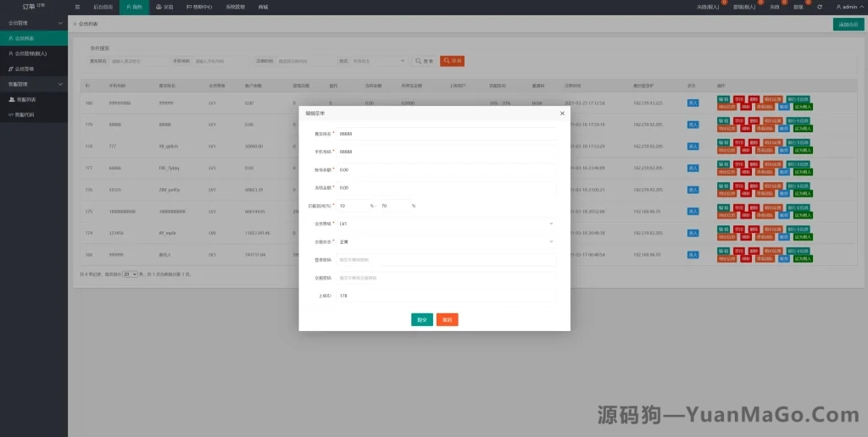Click the range maximum field showing 70
Image resolution: width=868 pixels, height=437 pixels.
point(394,206)
